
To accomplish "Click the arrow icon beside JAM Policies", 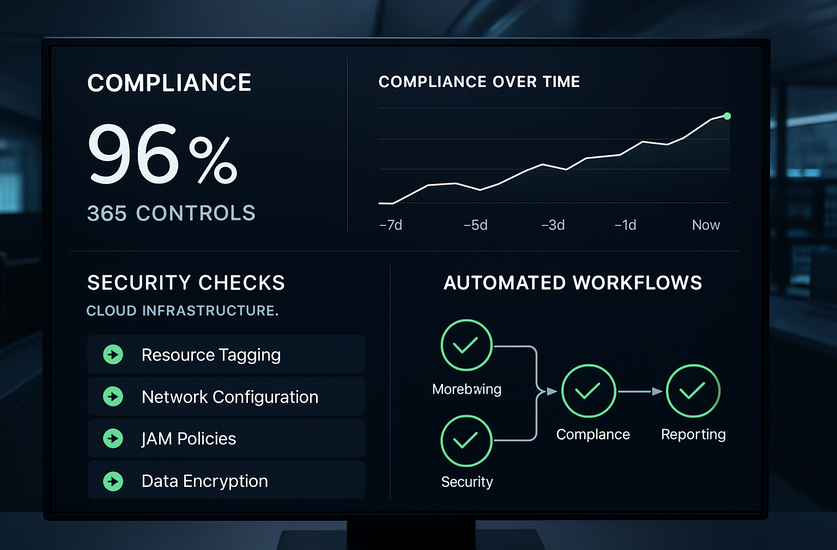I will pos(113,438).
